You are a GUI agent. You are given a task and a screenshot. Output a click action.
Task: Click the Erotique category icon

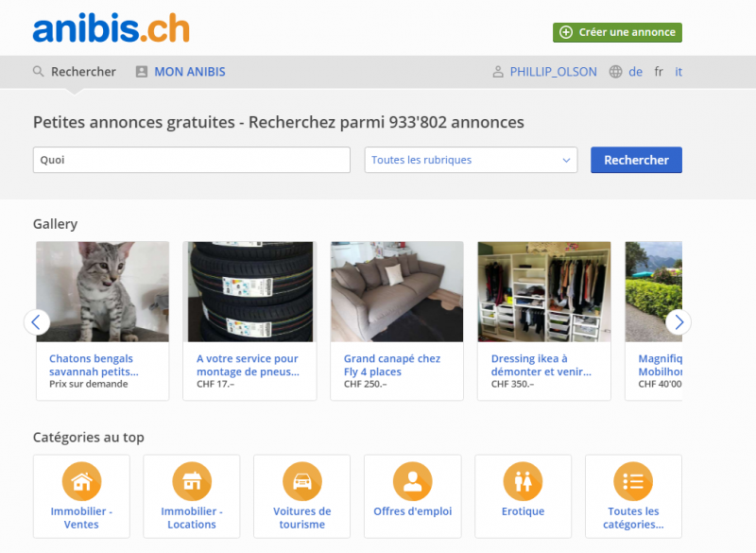pos(524,481)
